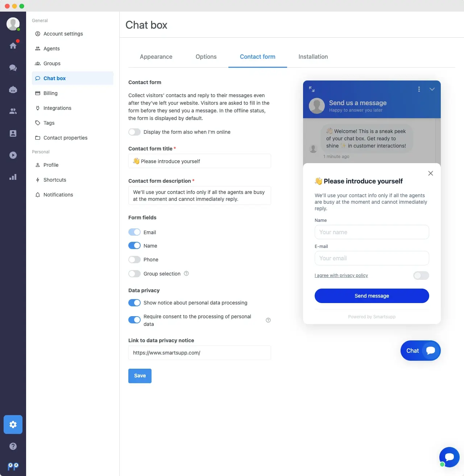
Task: Click the Link to data privacy notice field
Action: tap(199, 353)
